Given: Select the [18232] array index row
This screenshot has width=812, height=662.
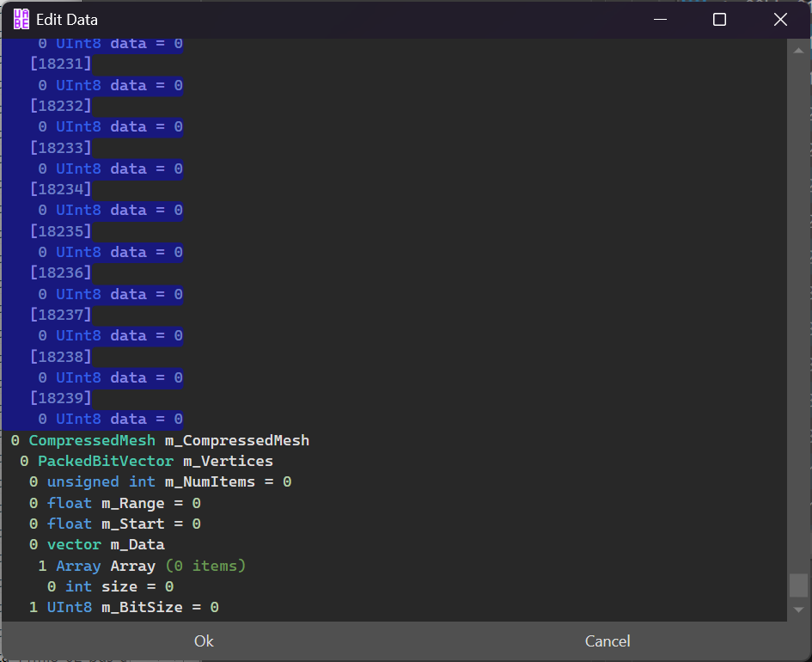Looking at the screenshot, I should (61, 106).
